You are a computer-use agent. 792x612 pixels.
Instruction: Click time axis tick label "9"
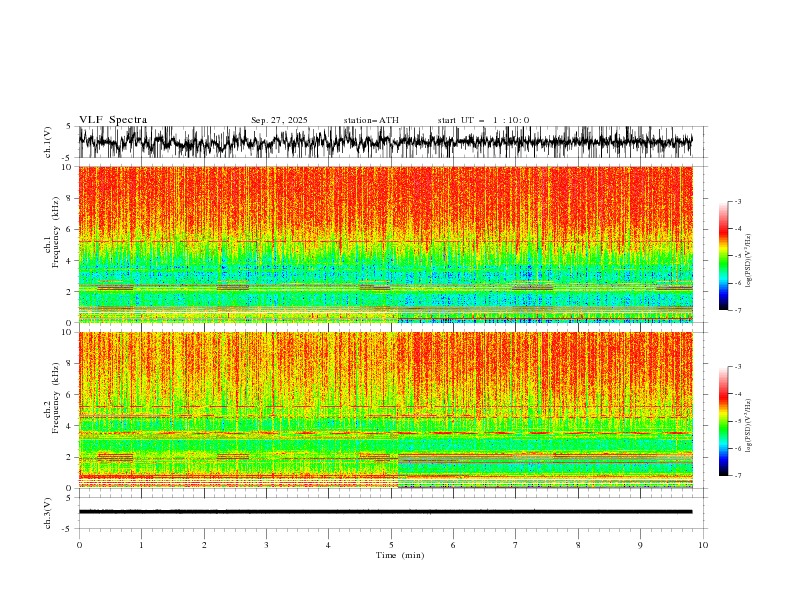point(640,545)
